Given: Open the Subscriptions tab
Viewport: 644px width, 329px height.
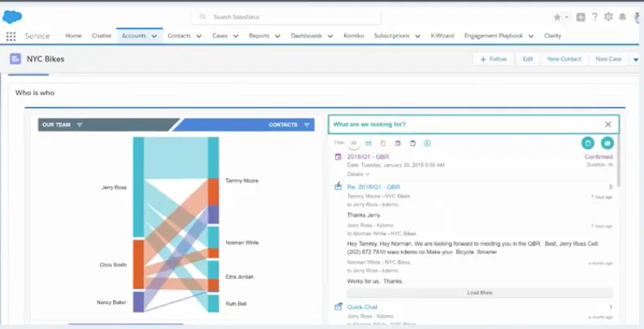Looking at the screenshot, I should 391,36.
